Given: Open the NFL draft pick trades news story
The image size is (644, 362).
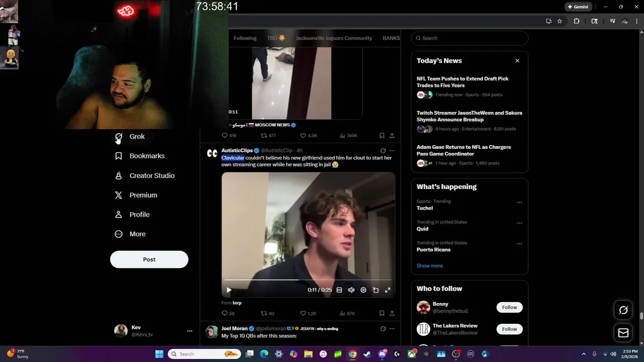Looking at the screenshot, I should [469, 86].
